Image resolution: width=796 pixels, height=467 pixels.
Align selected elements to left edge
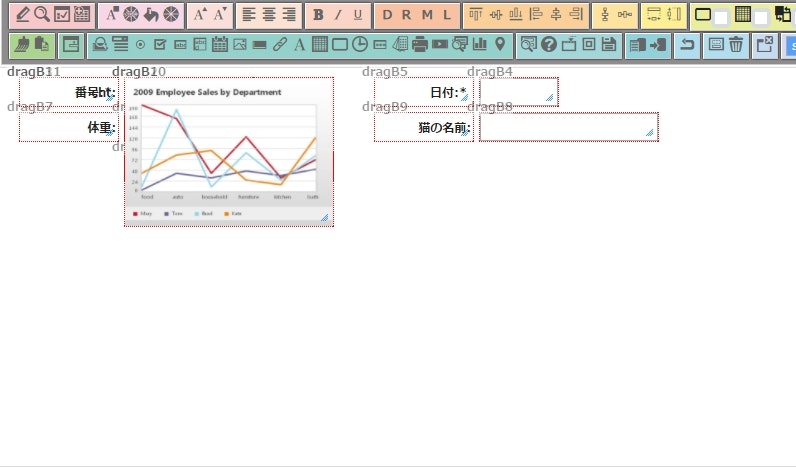coord(536,15)
